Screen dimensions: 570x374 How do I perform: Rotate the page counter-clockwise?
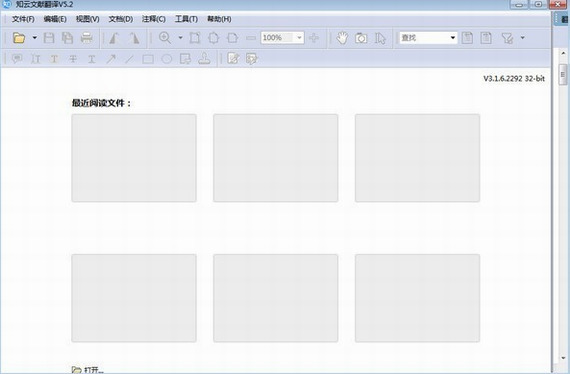[114, 38]
